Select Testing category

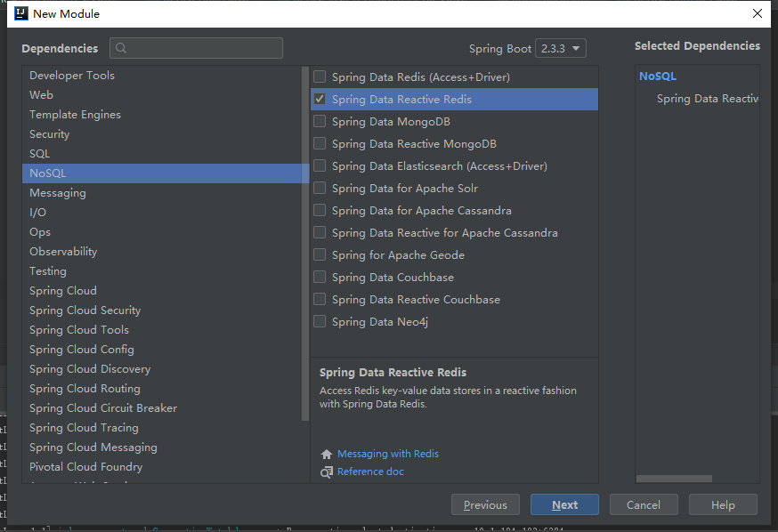[x=162, y=271]
